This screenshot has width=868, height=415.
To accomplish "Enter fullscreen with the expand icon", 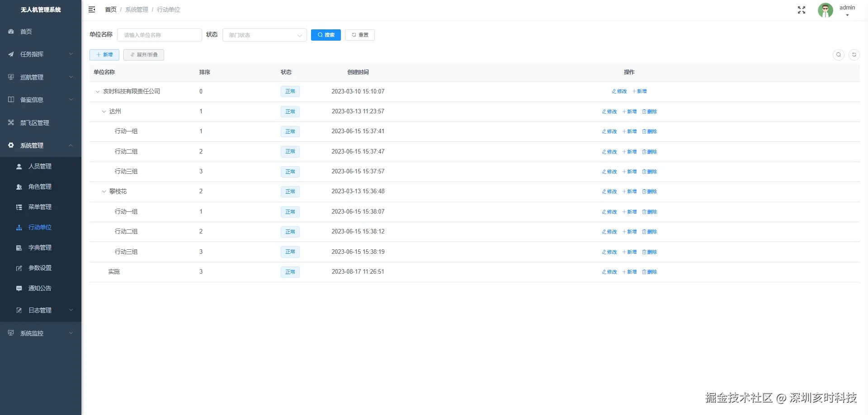I will pos(802,10).
